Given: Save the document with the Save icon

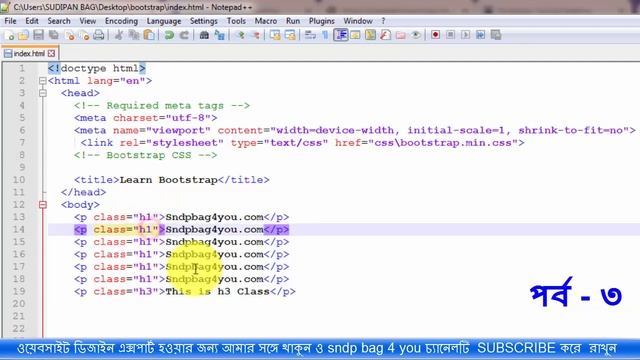Looking at the screenshot, I should [39, 36].
